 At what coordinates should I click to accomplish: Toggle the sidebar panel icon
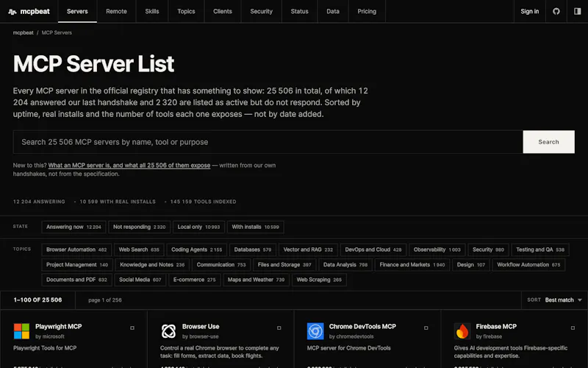tap(578, 11)
